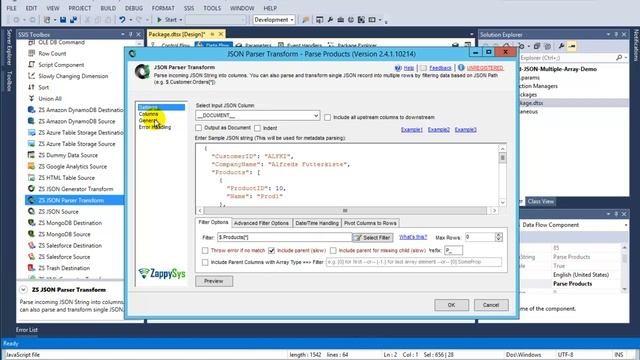Select ZS Amazon DynamoDB Source item

coord(76,121)
